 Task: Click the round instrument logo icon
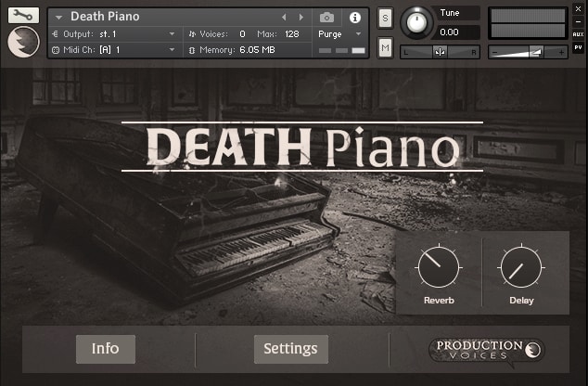pyautogui.click(x=23, y=42)
